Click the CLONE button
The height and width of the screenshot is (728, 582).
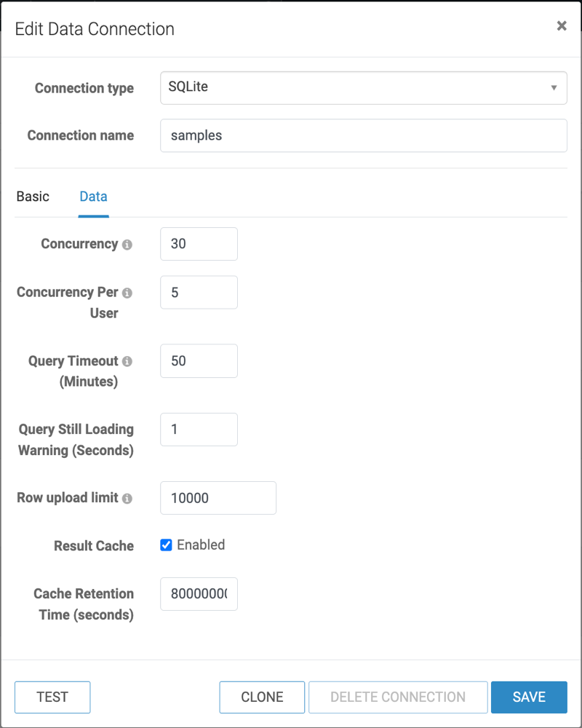click(262, 697)
